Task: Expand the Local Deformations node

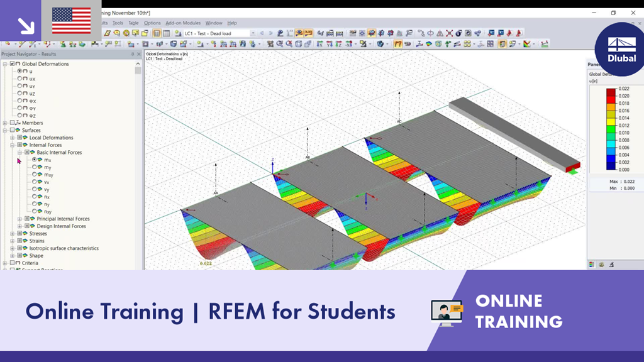Action: [13, 138]
